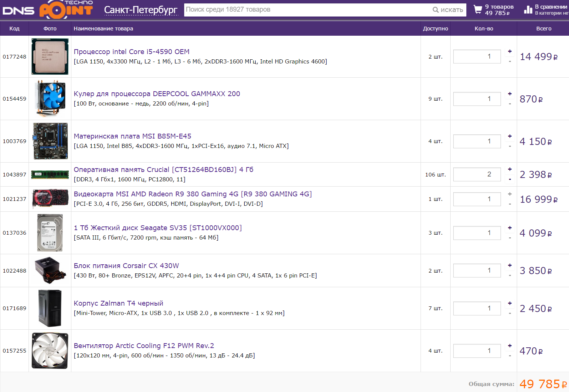Decrease quantity of Seagate SV35 hard disk
569x392 pixels.
coord(510,238)
